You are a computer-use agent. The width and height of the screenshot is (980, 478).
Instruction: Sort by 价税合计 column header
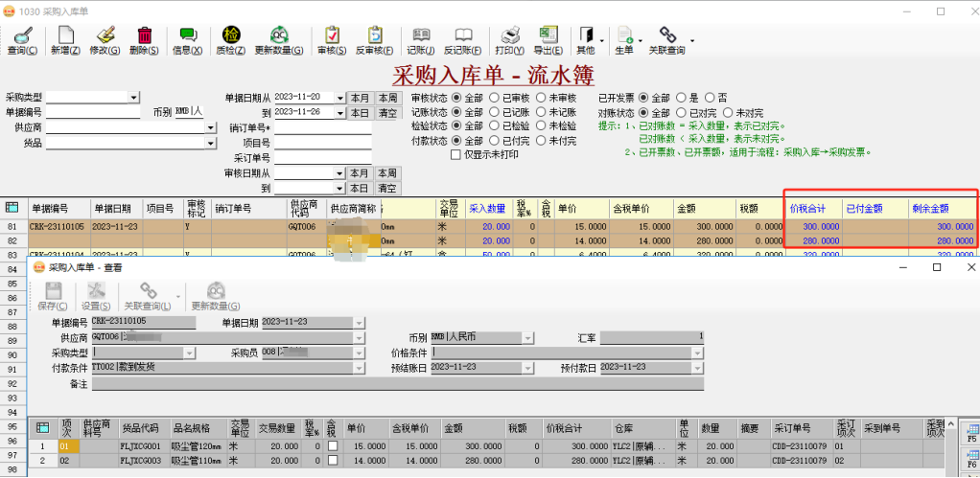click(813, 209)
